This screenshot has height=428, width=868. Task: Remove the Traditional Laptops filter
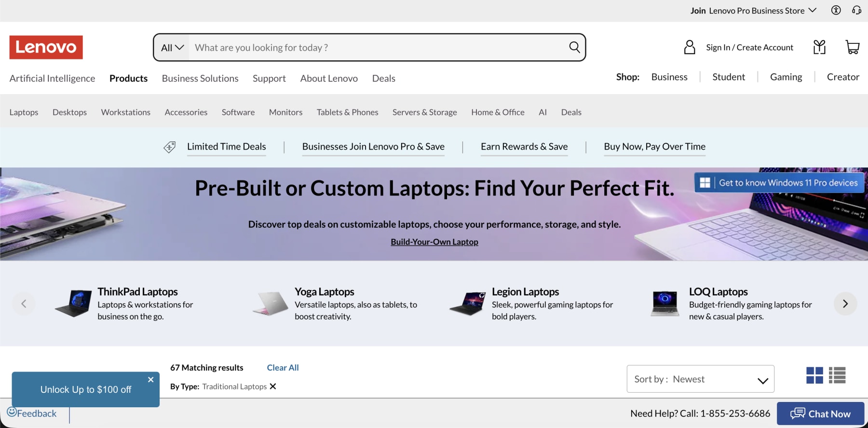[x=273, y=387]
